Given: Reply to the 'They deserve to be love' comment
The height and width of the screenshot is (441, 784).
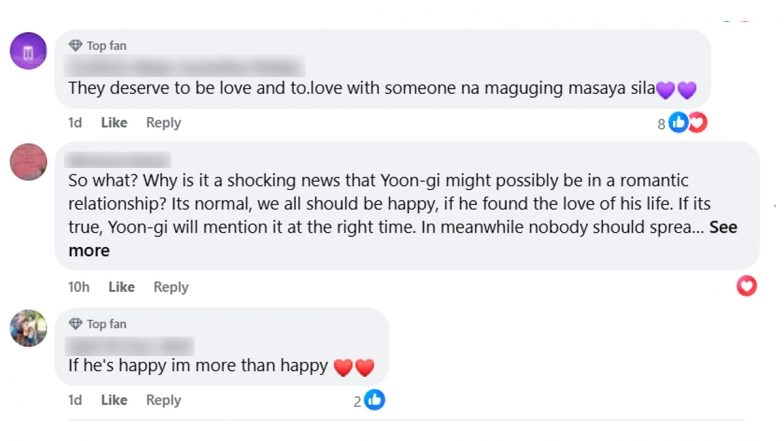Looking at the screenshot, I should [x=163, y=123].
